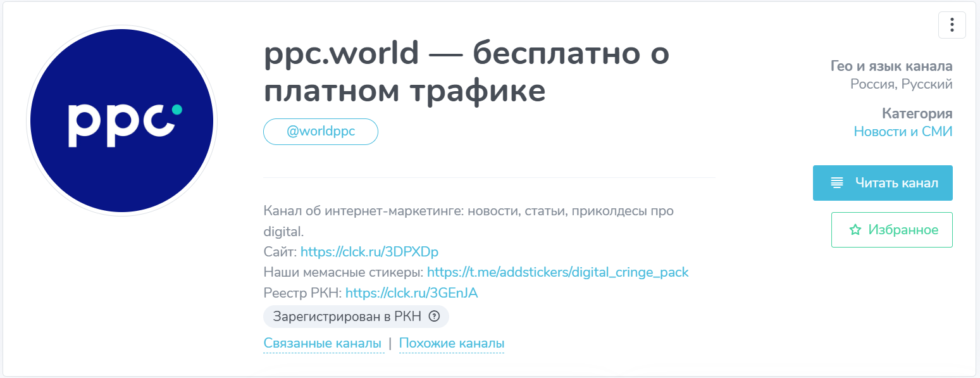This screenshot has height=378, width=980.
Task: Click the channel title text
Action: tap(467, 72)
